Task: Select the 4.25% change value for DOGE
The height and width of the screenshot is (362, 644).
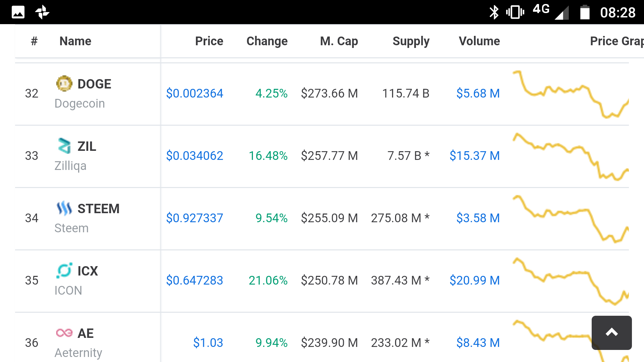Action: point(271,93)
